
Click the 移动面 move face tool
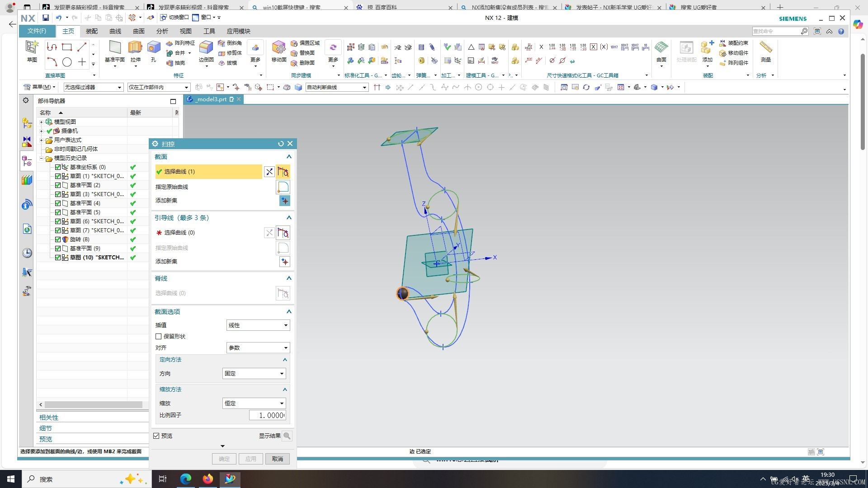coord(279,51)
